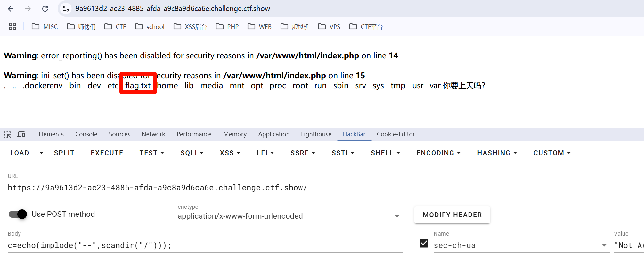The width and height of the screenshot is (644, 253).
Task: Open the apps grid in bookmarks bar
Action: pyautogui.click(x=12, y=26)
